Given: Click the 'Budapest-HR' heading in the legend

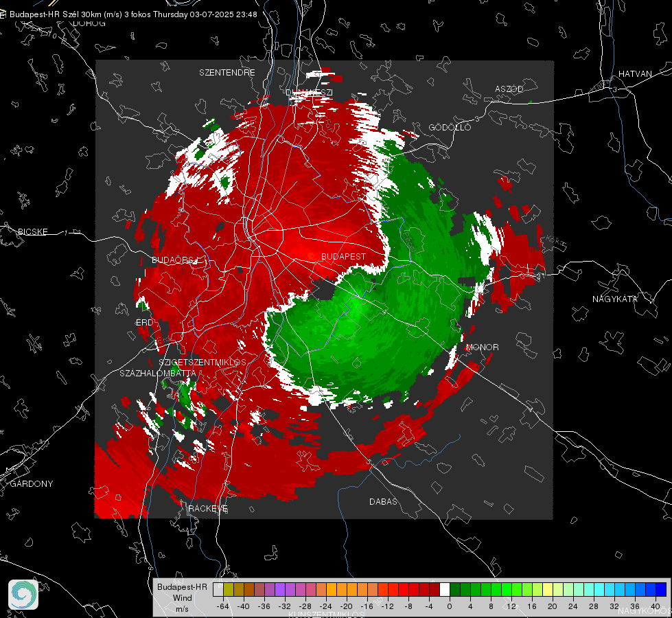Looking at the screenshot, I should 182,586.
